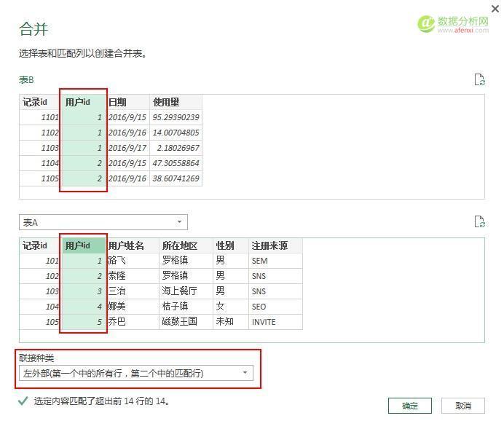Viewport: 504px width, 429px height.
Task: Click value 14.00704805 in 使用量 column
Action: [x=176, y=133]
